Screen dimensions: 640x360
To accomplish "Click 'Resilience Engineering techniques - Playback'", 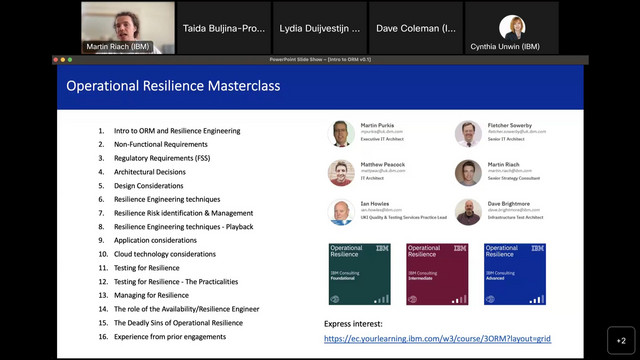I will coord(184,227).
